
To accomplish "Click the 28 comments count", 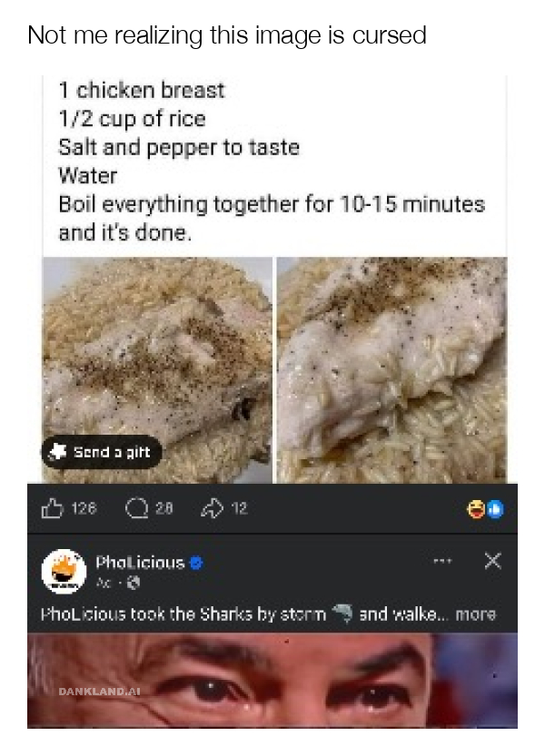I will pyautogui.click(x=163, y=509).
